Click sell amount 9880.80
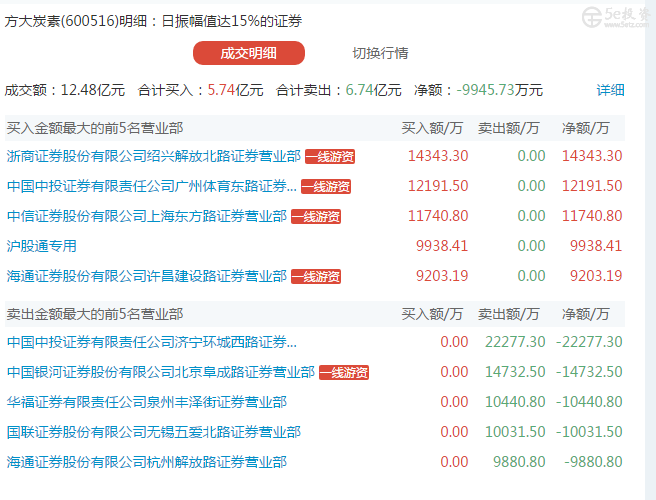 point(519,462)
